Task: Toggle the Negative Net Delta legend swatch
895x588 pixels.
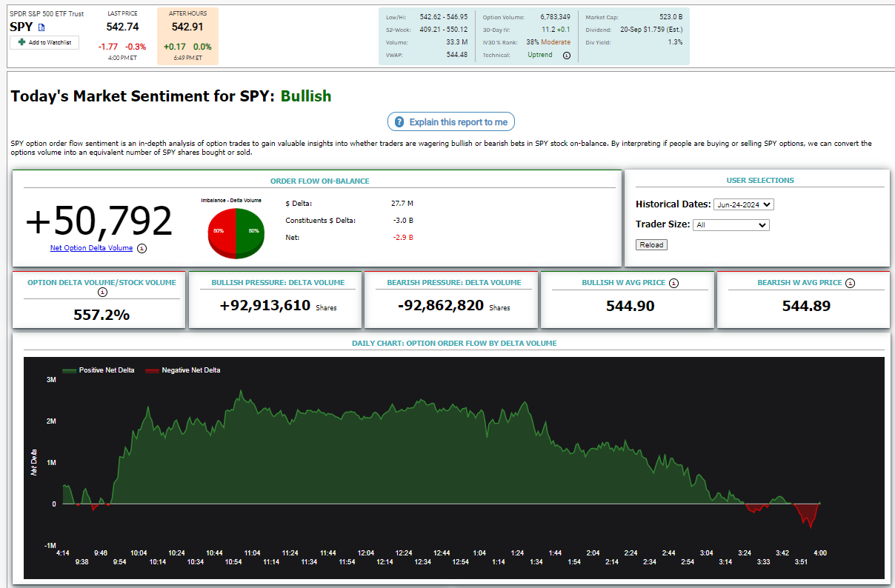Action: (153, 370)
